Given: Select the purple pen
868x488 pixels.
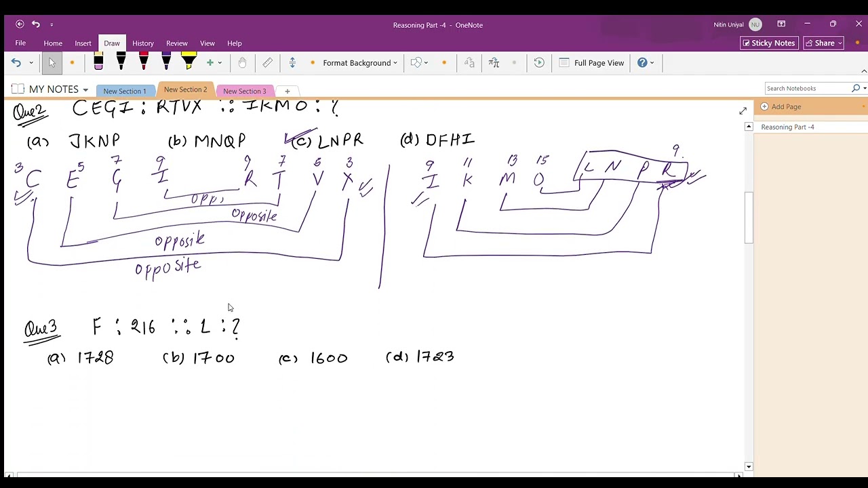Looking at the screenshot, I should tap(166, 62).
